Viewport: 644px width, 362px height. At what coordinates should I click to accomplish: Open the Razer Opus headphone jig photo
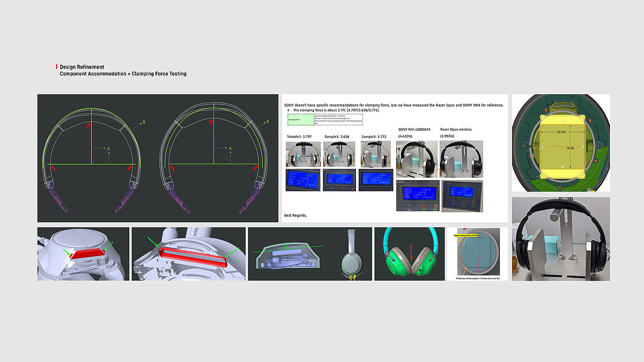(461, 159)
